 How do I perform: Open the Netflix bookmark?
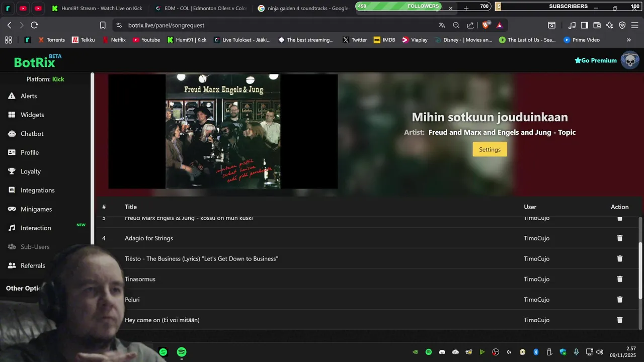(x=114, y=40)
